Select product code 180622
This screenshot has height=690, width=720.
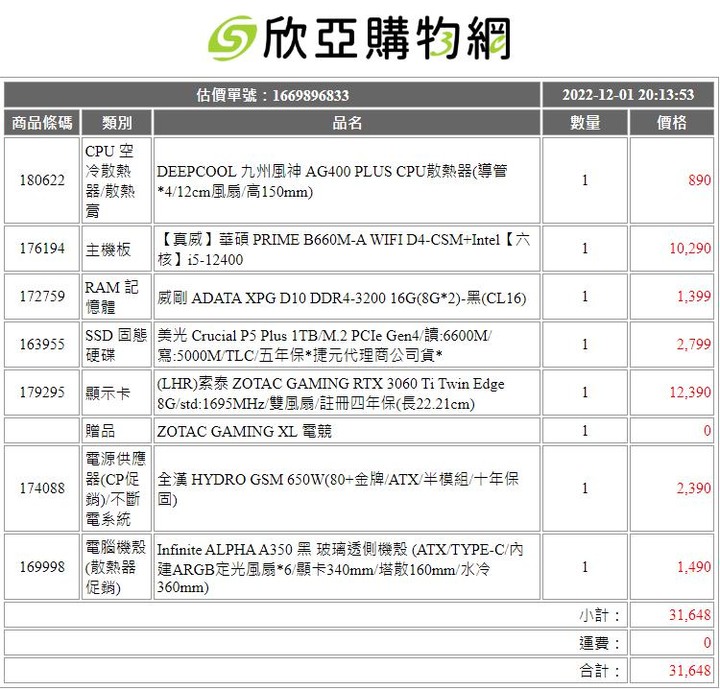click(x=42, y=180)
